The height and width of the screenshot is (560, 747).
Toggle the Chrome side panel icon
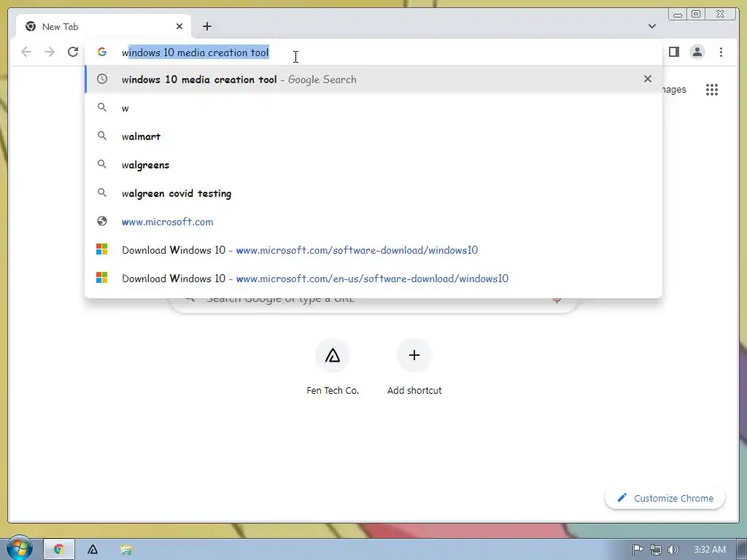tap(673, 52)
